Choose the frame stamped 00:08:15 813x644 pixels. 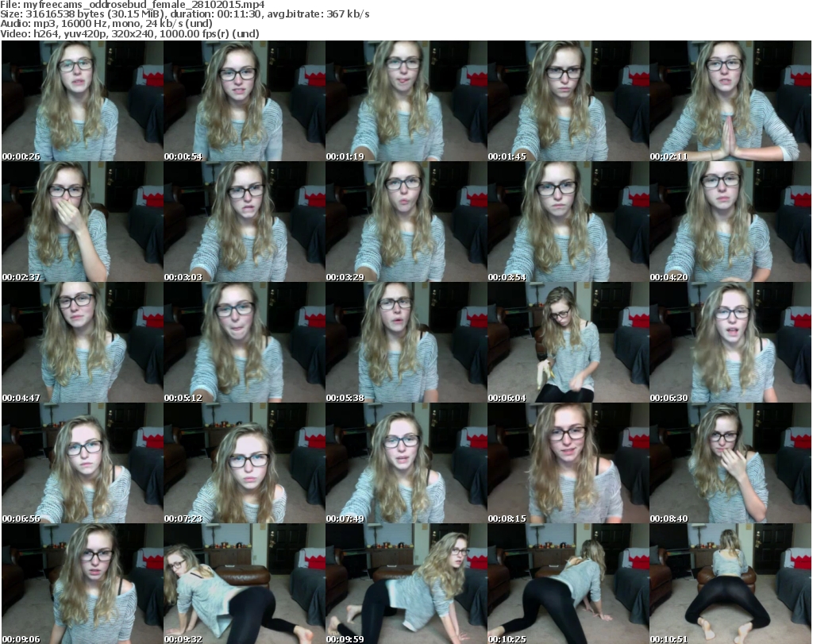[568, 464]
